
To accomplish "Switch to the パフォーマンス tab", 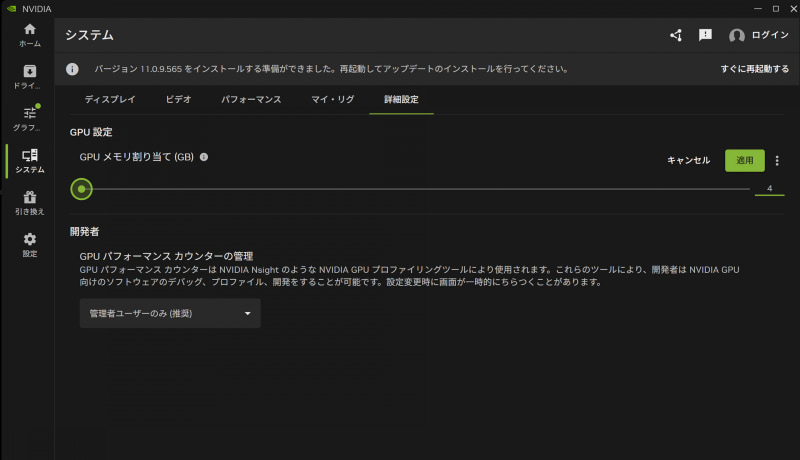I will point(251,99).
